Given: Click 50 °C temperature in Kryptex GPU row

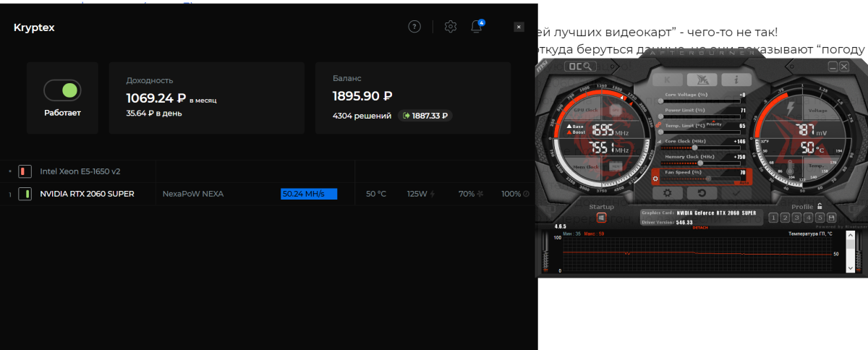Looking at the screenshot, I should pyautogui.click(x=376, y=194).
